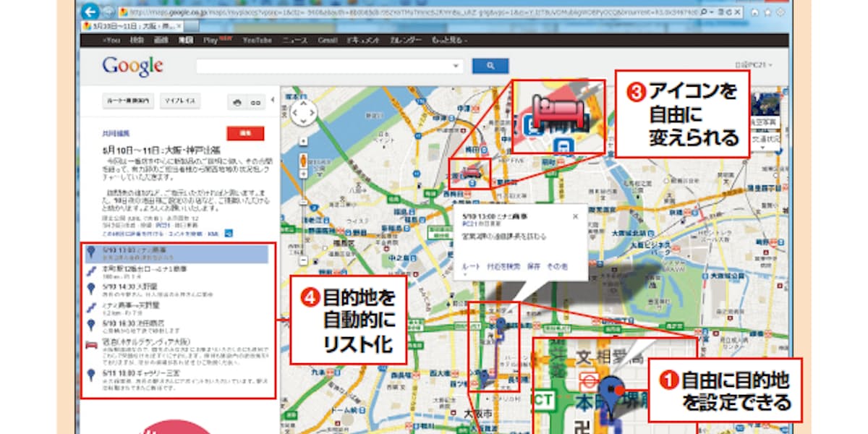Close the map info popup
Viewport: 868px width, 434px height.
(x=576, y=216)
